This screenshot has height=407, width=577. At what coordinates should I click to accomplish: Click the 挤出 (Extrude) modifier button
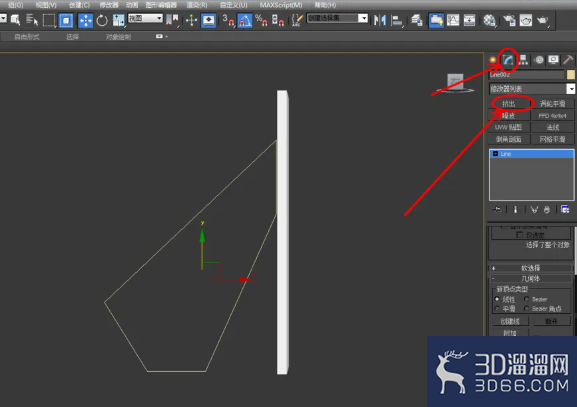point(509,104)
